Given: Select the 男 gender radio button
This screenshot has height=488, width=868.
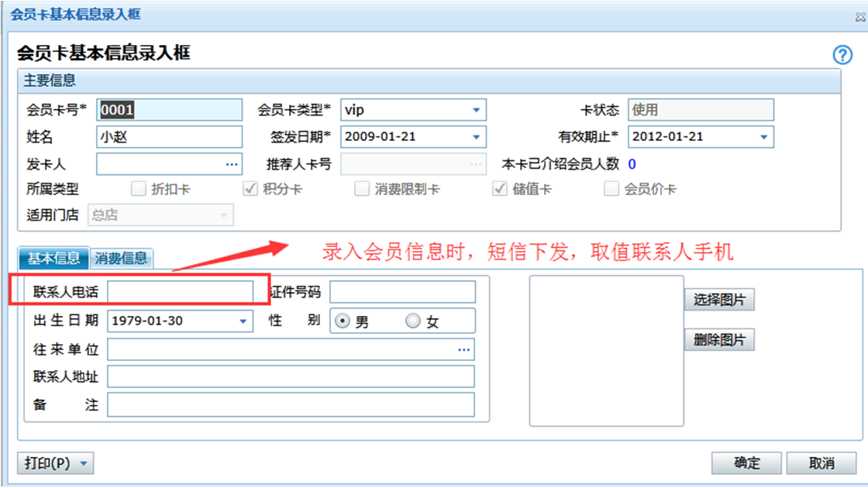Looking at the screenshot, I should [x=342, y=321].
